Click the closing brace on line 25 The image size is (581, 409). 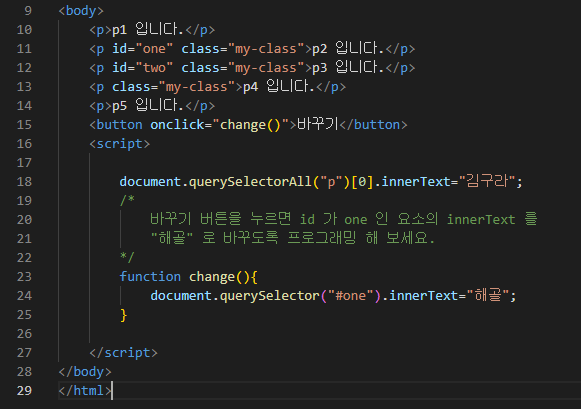pos(123,315)
